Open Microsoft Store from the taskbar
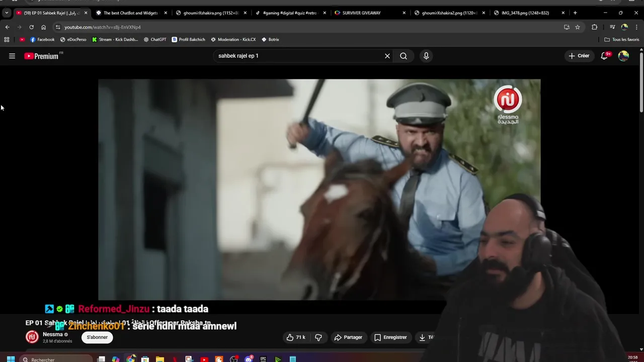644x362 pixels. 145,359
